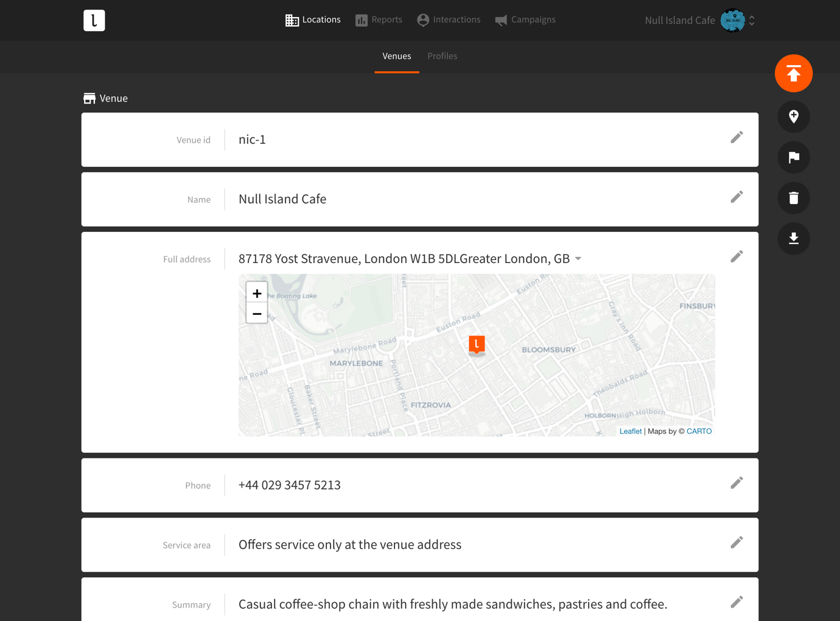Click the orange venue marker on map
840x621 pixels.
477,345
